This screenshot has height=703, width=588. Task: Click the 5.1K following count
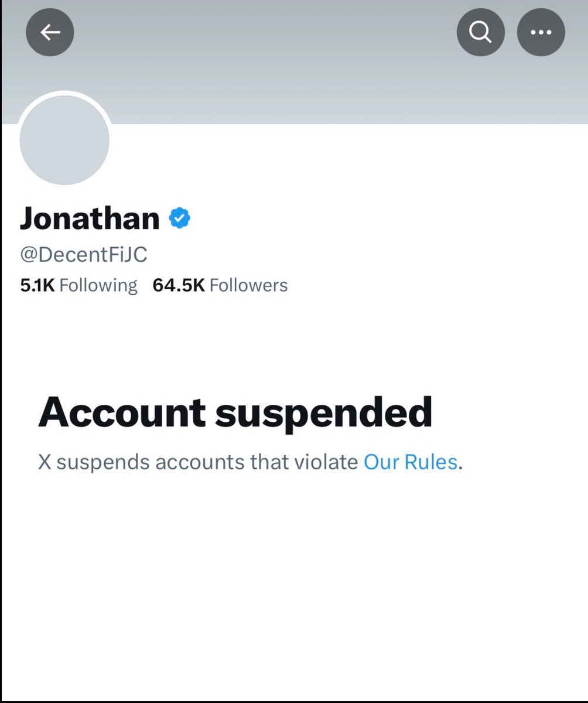[x=38, y=285]
